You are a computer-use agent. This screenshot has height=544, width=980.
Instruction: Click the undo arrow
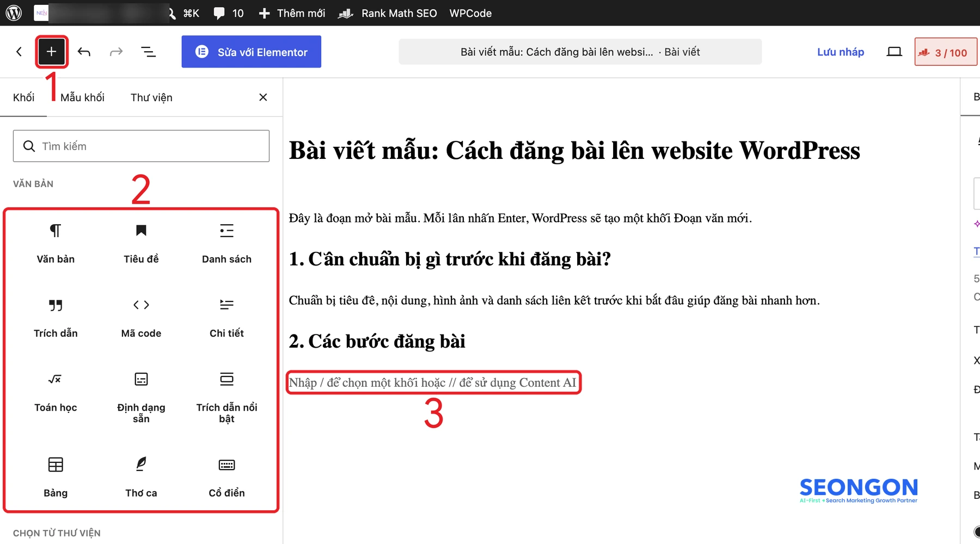click(84, 52)
